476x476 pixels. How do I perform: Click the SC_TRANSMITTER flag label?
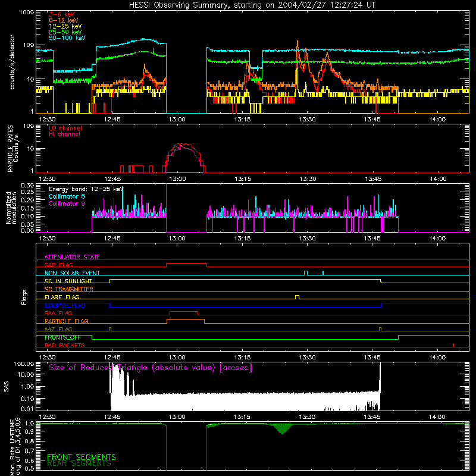tap(69, 289)
